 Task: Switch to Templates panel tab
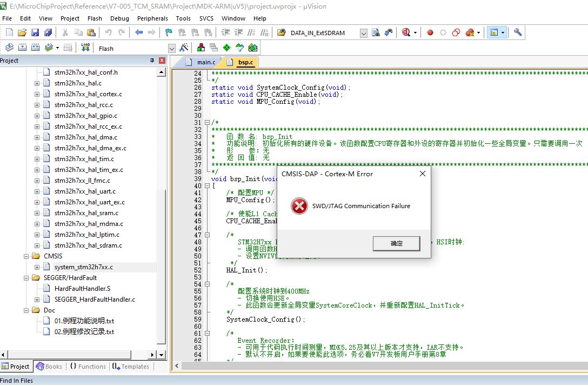click(x=130, y=367)
